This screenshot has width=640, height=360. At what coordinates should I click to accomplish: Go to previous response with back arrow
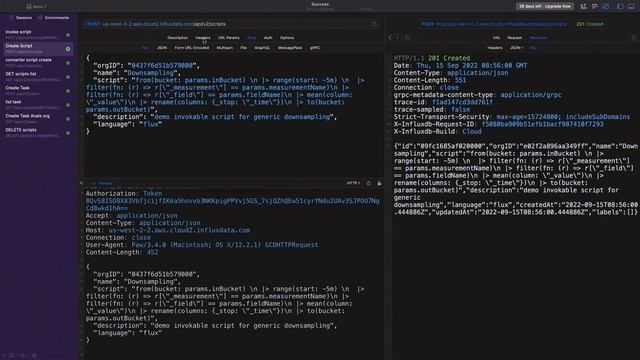(390, 38)
